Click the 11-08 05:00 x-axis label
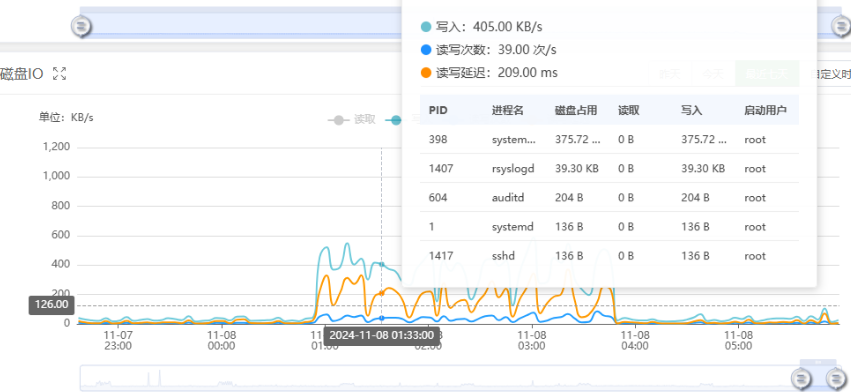Image resolution: width=851 pixels, height=392 pixels. [x=739, y=340]
